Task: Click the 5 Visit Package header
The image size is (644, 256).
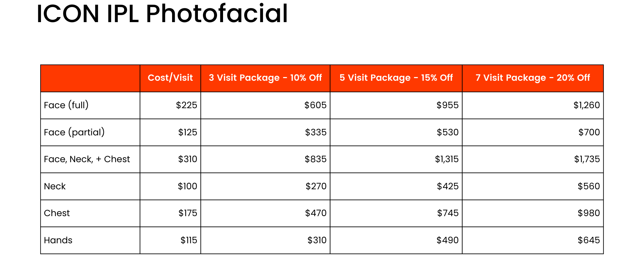Action: (396, 78)
